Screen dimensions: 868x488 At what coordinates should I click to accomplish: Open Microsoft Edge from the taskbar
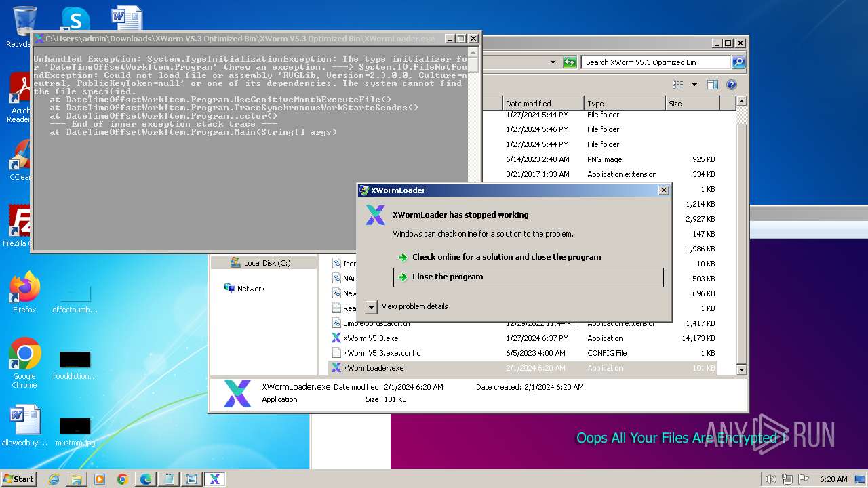(x=146, y=479)
